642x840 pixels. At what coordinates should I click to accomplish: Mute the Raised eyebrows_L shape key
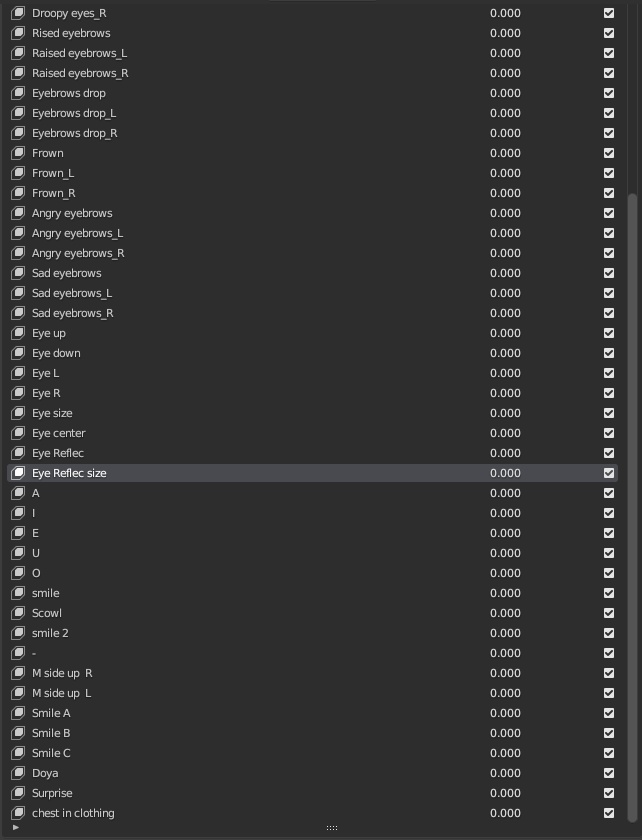point(609,53)
